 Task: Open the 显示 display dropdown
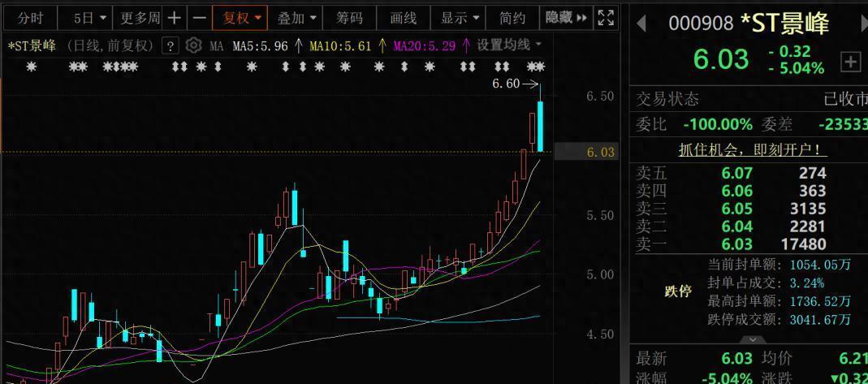460,18
